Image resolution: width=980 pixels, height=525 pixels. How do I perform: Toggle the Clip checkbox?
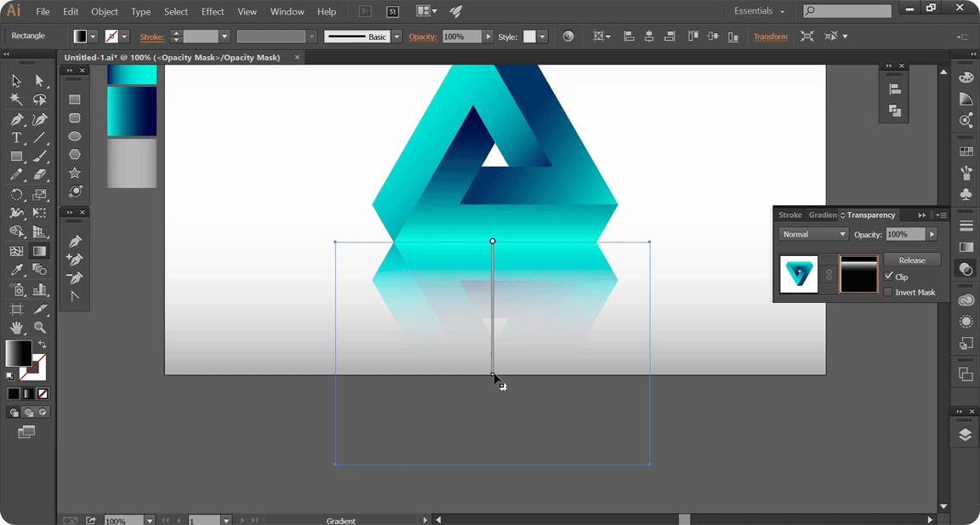[889, 277]
